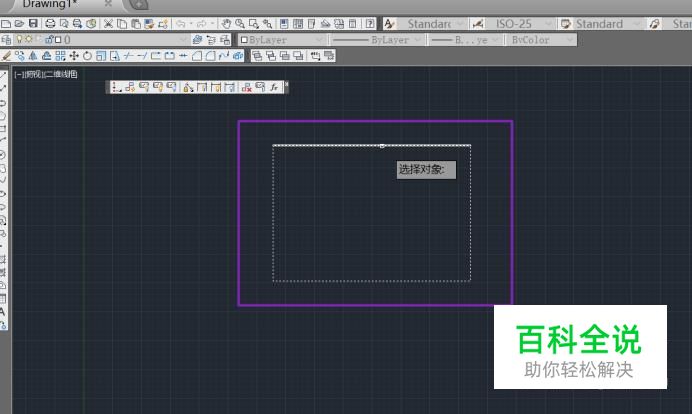Select the Mirror tool

(x=33, y=56)
